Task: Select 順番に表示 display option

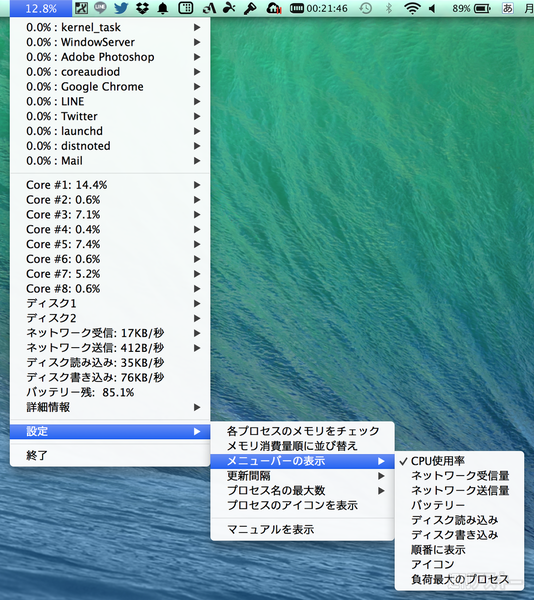Action: [459, 550]
